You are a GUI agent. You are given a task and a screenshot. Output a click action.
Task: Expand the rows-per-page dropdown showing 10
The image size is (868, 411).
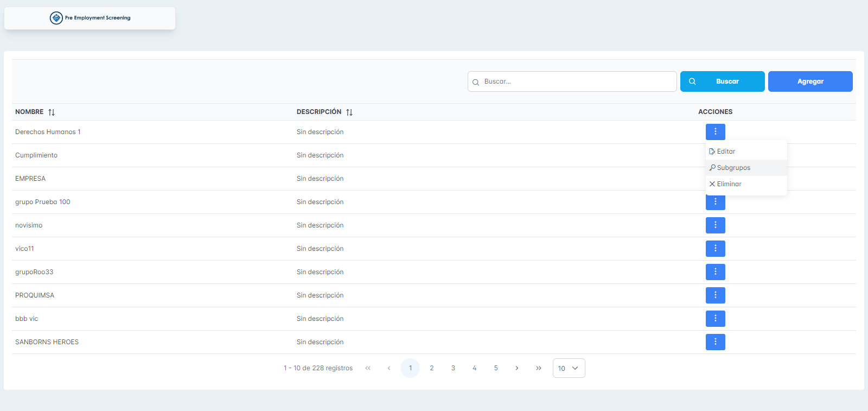point(569,368)
